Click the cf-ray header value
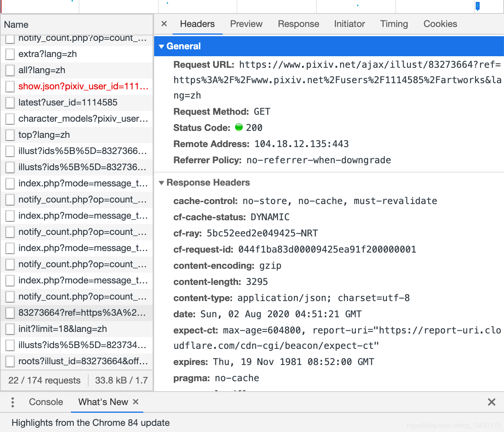The width and height of the screenshot is (504, 432). [262, 233]
